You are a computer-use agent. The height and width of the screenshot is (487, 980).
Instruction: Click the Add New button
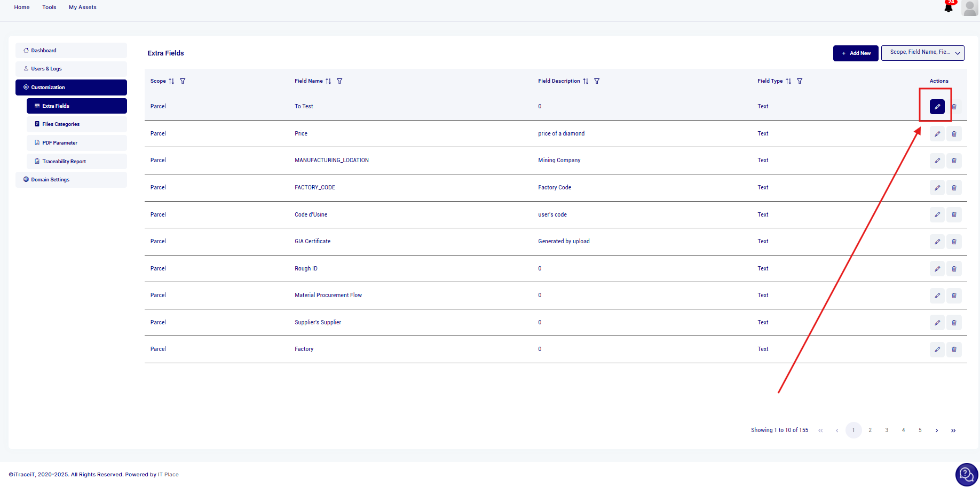click(855, 53)
